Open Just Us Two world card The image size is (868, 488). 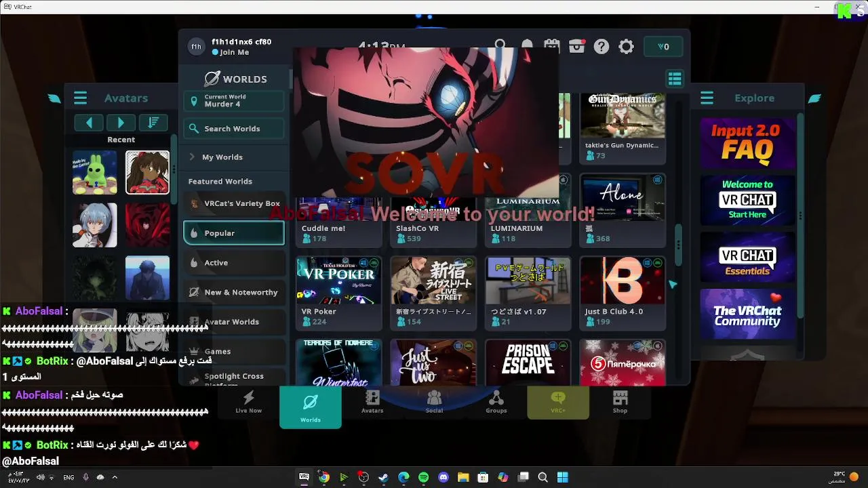[x=433, y=363]
